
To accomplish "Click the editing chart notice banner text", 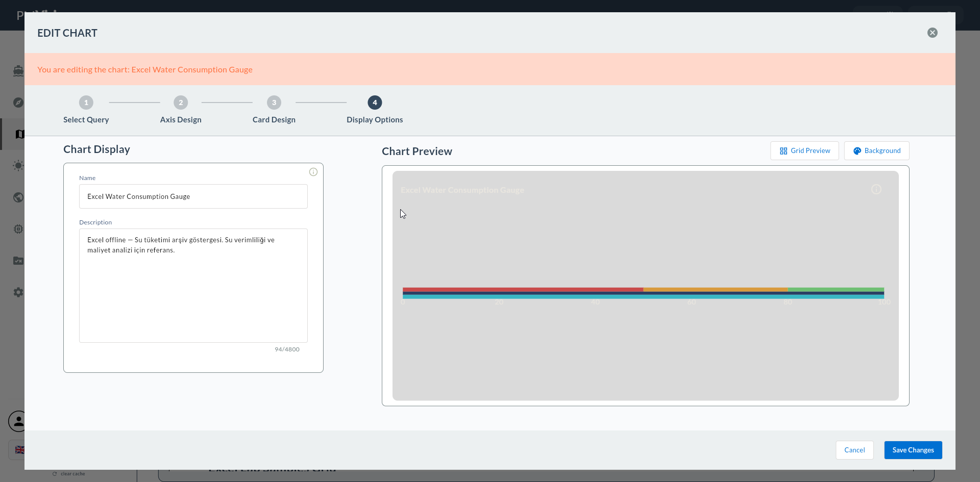I will tap(145, 70).
